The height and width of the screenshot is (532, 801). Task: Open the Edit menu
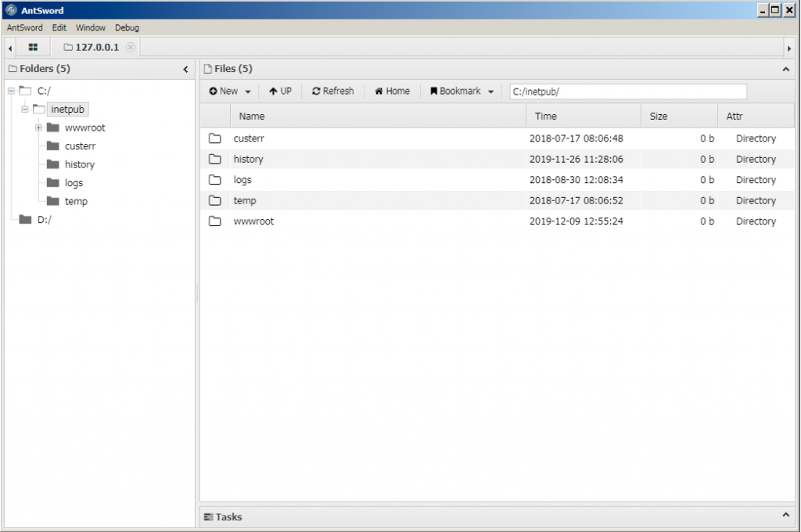click(x=59, y=27)
